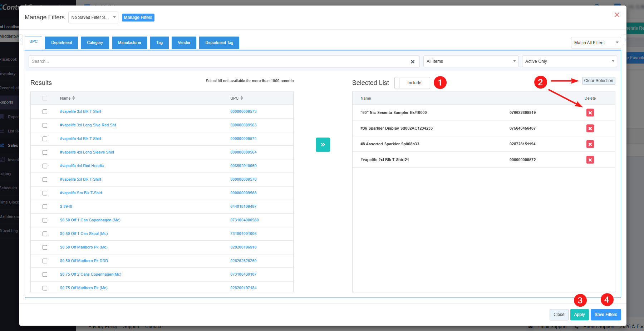
Task: Switch to the Department tab
Action: (x=62, y=43)
